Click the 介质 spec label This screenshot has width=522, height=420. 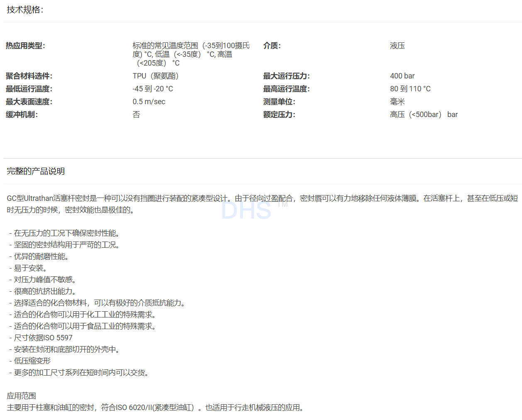pos(272,46)
